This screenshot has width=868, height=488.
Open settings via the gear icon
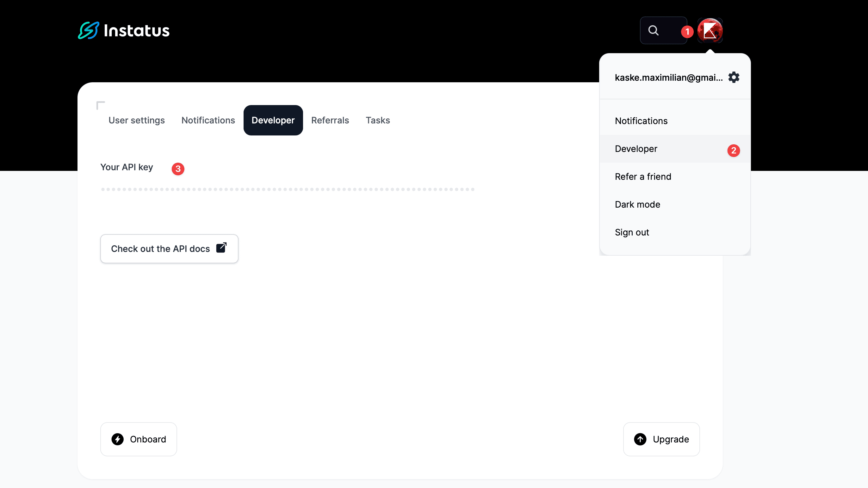[734, 77]
